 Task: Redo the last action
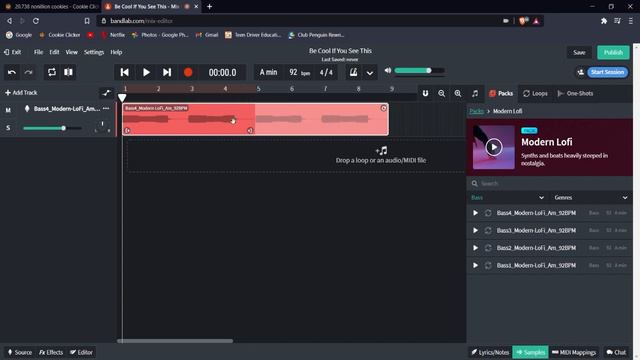[29, 72]
